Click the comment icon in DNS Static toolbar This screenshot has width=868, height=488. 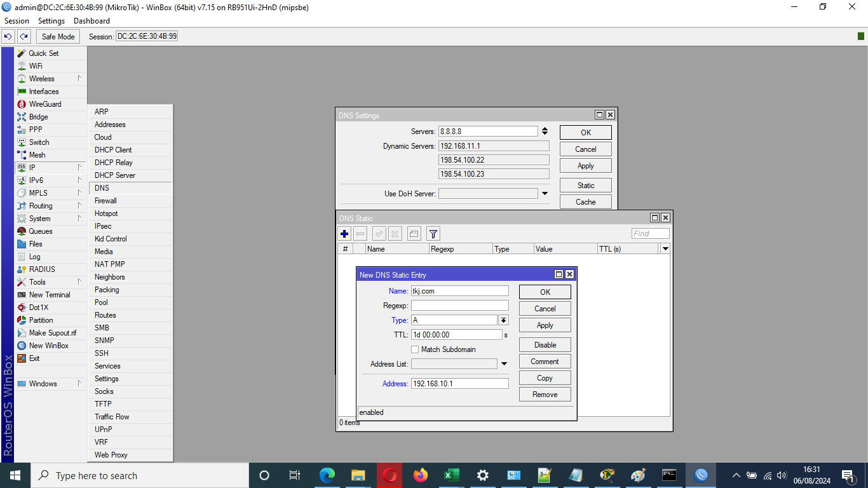(414, 234)
